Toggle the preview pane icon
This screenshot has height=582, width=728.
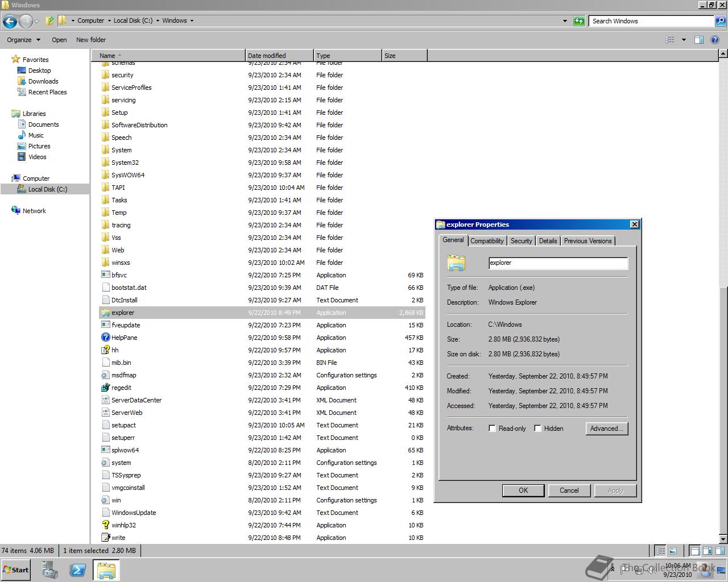point(699,40)
